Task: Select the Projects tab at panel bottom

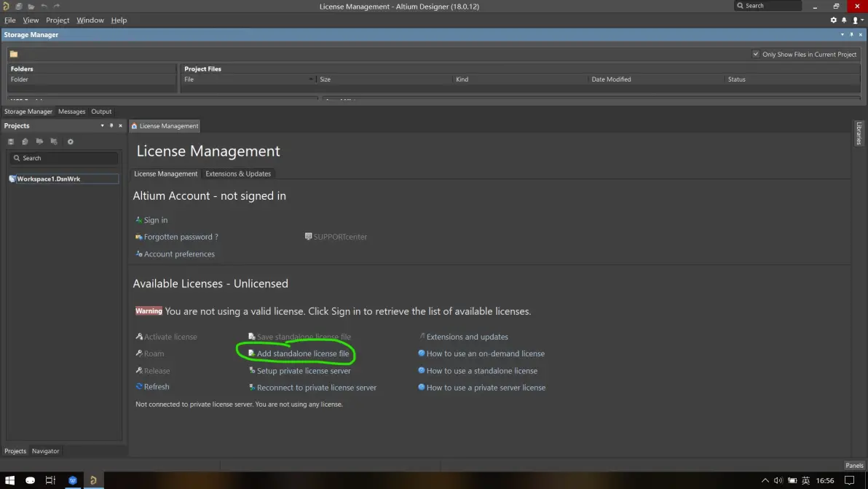Action: tap(15, 451)
